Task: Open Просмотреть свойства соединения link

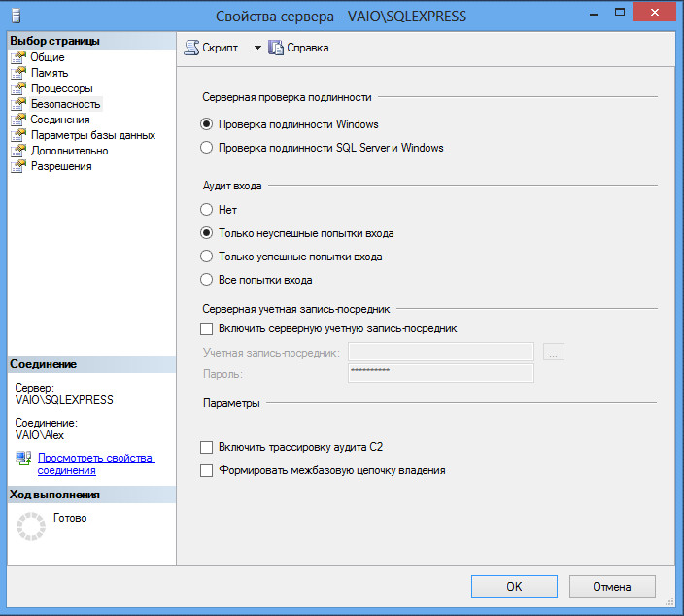Action: click(x=96, y=463)
